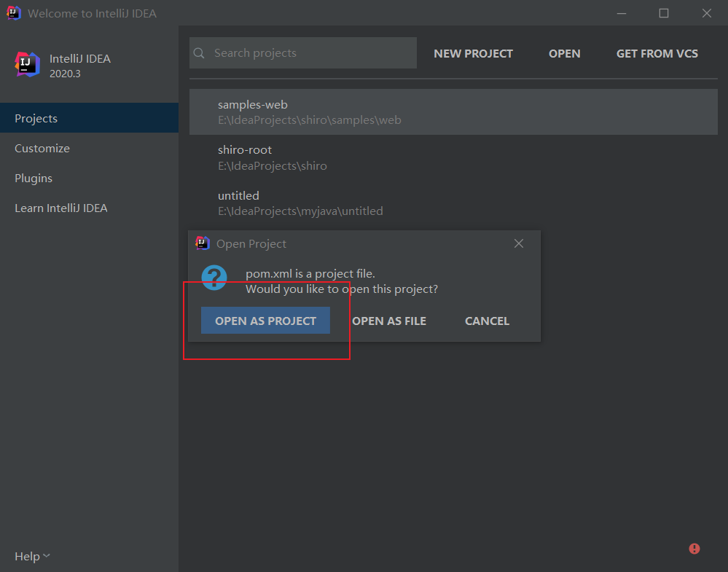The width and height of the screenshot is (728, 572).
Task: Choose OPEN AS FILE in the dialog
Action: click(389, 321)
